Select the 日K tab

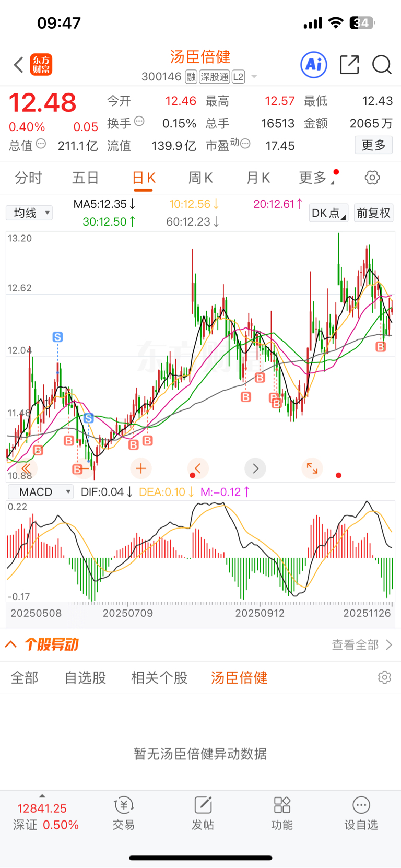144,178
